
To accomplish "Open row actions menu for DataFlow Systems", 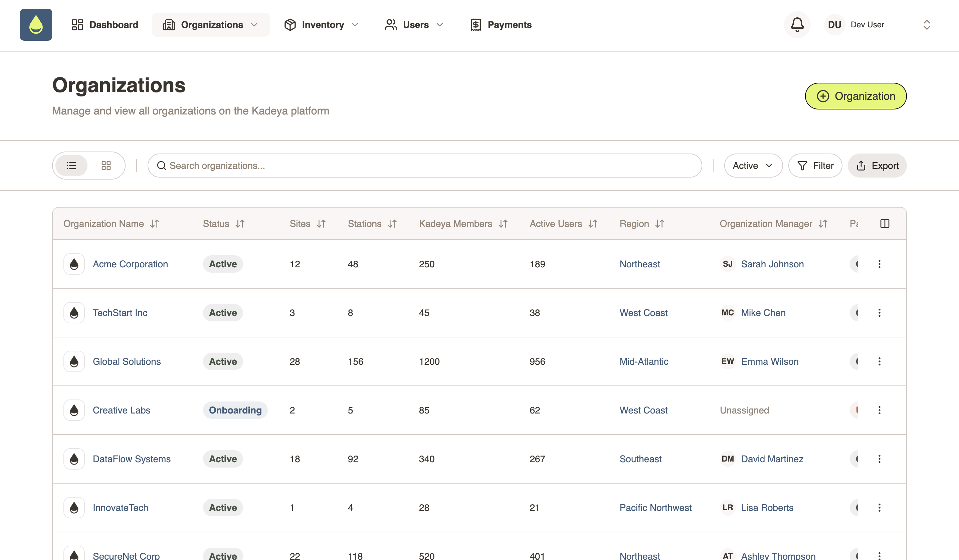I will [x=880, y=459].
